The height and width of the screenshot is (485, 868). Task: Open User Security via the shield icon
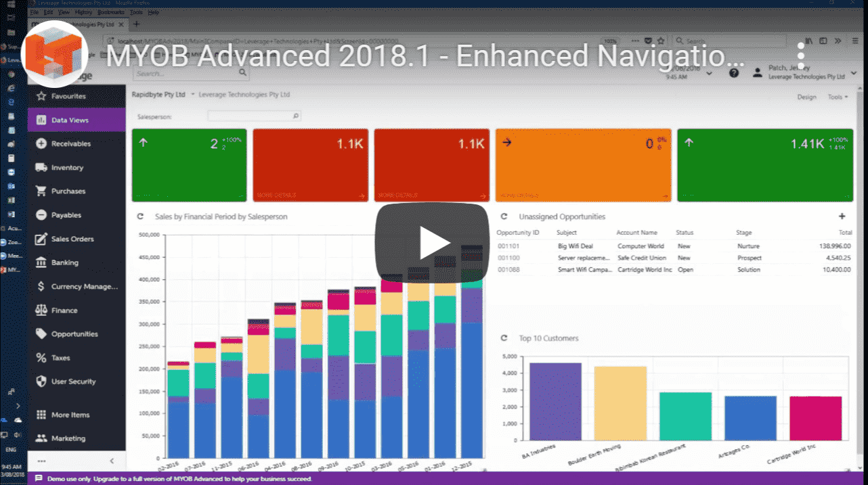(41, 382)
